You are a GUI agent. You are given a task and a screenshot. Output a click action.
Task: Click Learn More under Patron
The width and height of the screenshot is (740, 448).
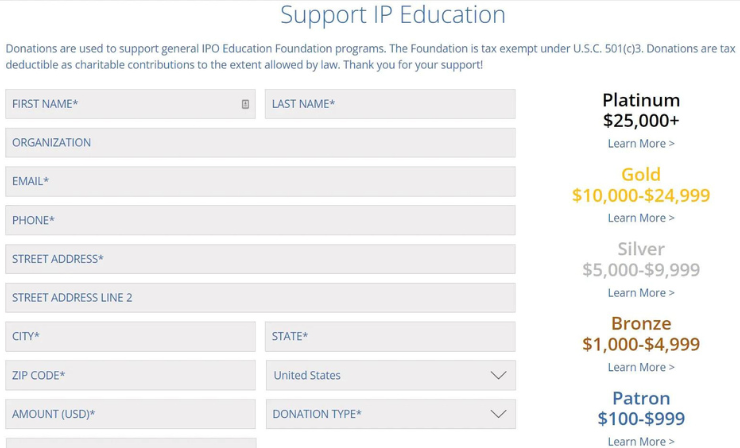pyautogui.click(x=641, y=441)
